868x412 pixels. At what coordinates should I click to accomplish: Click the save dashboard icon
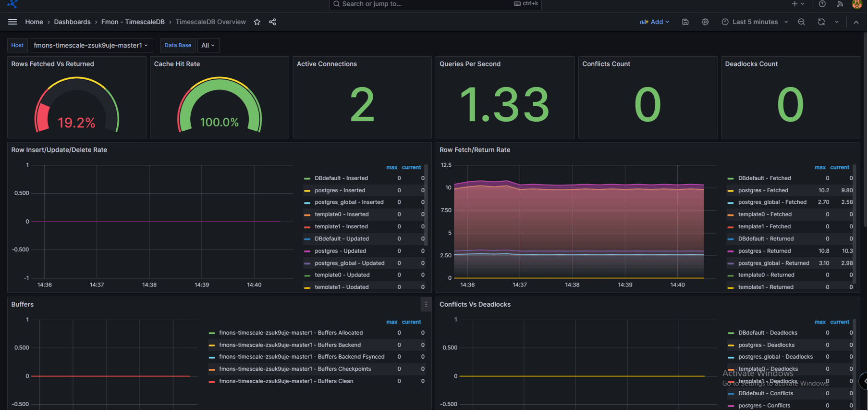tap(685, 22)
